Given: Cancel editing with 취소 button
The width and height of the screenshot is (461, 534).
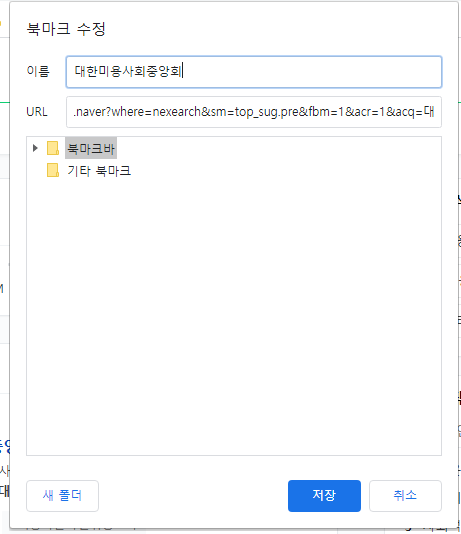Looking at the screenshot, I should coord(405,496).
